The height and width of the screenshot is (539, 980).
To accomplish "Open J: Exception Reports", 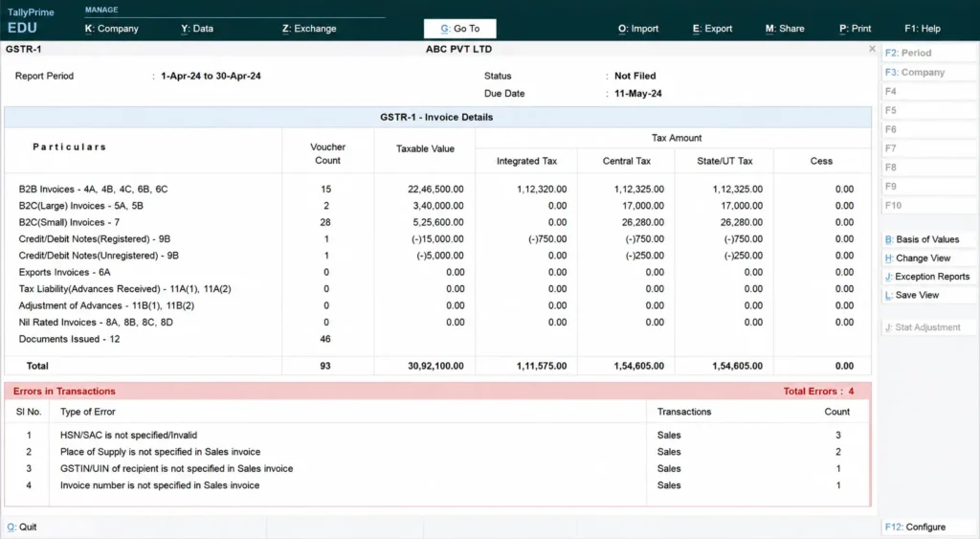I will pyautogui.click(x=928, y=277).
